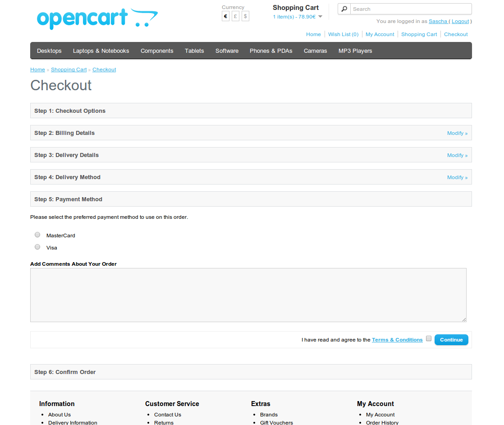The image size is (504, 425).
Task: Click the OpenCart logo
Action: click(97, 18)
